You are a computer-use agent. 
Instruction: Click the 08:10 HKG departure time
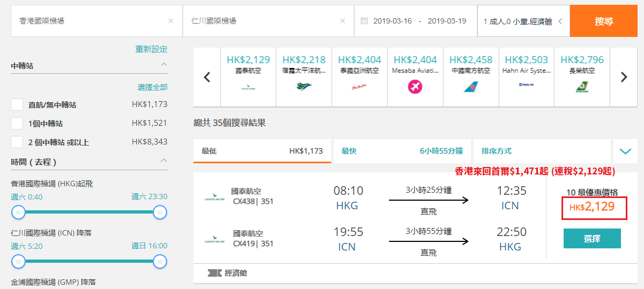[x=348, y=191]
